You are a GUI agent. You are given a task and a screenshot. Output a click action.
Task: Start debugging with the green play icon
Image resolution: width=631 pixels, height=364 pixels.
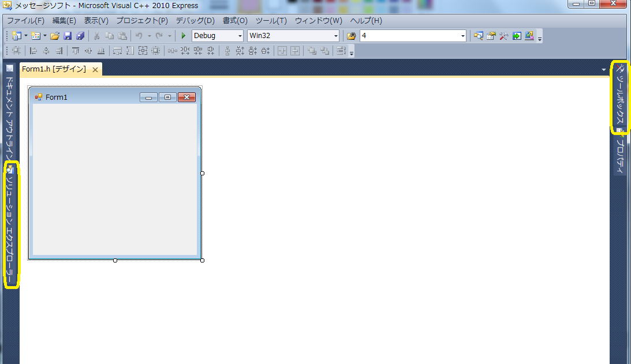(184, 36)
